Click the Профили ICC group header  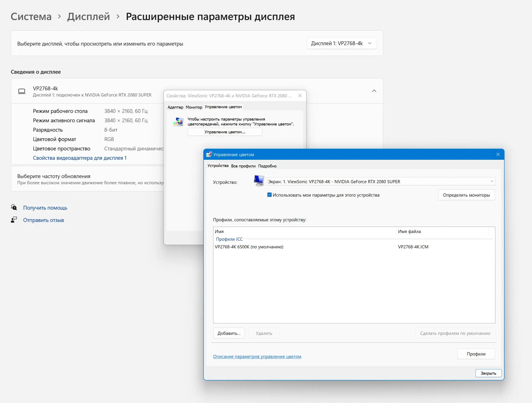point(229,239)
